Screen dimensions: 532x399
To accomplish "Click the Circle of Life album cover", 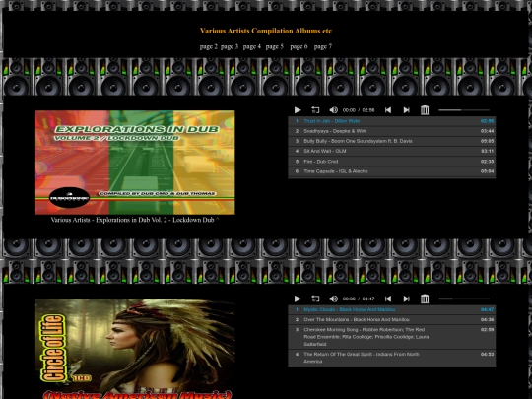I will [135, 349].
